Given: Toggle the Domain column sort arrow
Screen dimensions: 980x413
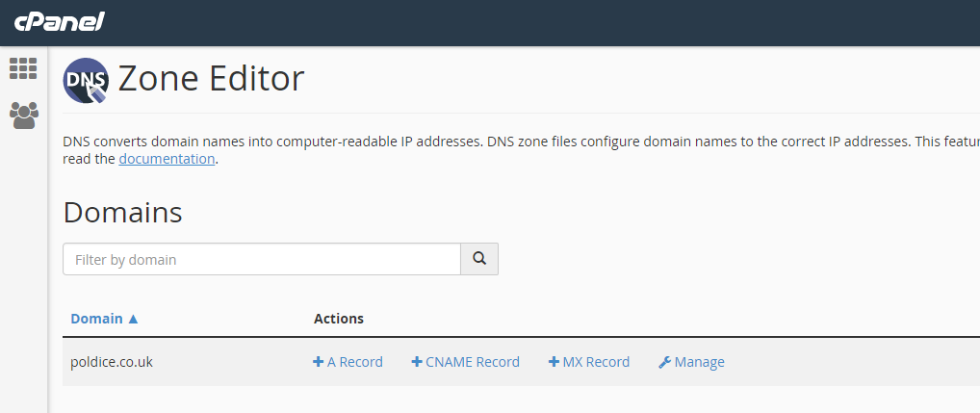Looking at the screenshot, I should pos(133,319).
